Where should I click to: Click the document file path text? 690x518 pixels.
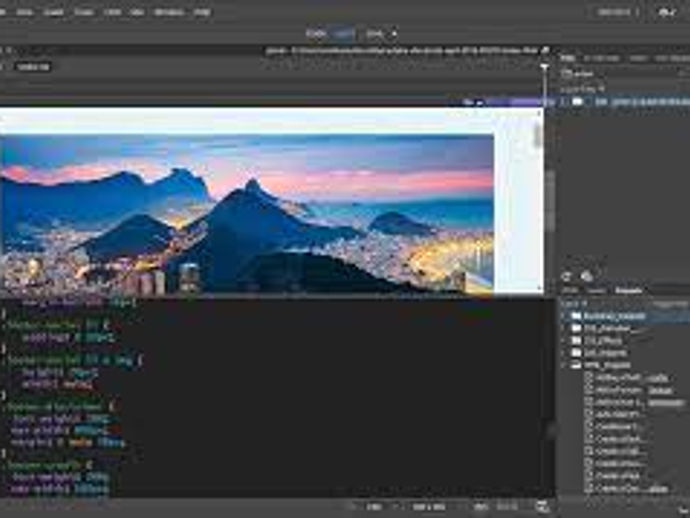tap(401, 51)
